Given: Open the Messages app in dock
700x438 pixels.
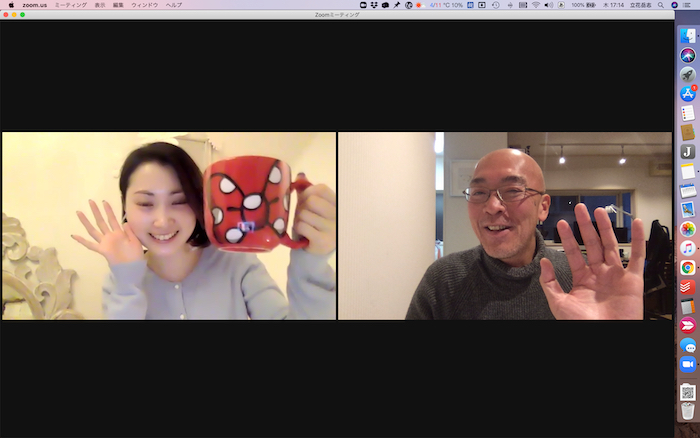Looking at the screenshot, I should point(687,345).
